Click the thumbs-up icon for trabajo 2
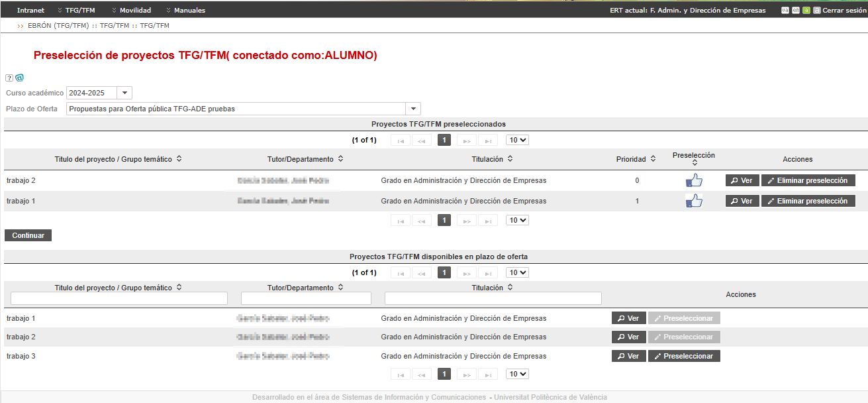The image size is (868, 403). coord(694,180)
